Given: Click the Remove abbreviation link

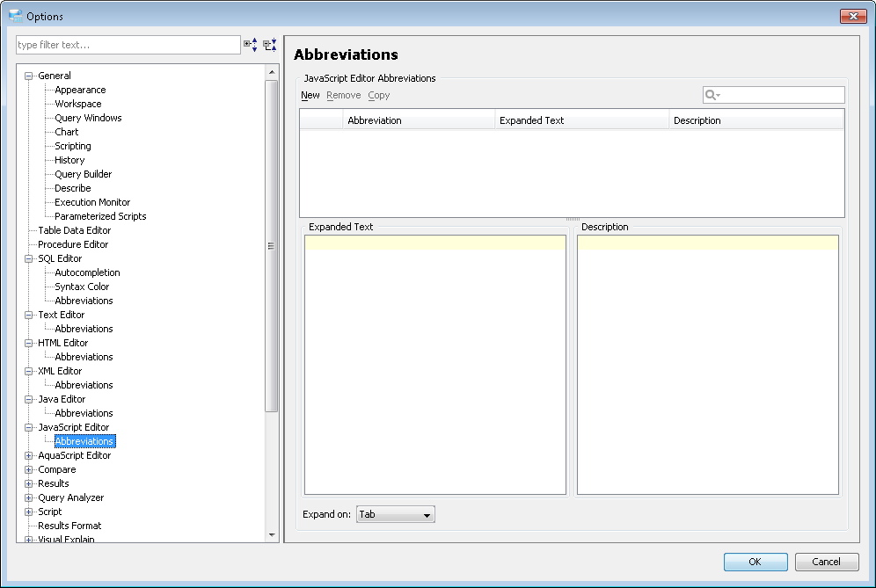Looking at the screenshot, I should (344, 96).
